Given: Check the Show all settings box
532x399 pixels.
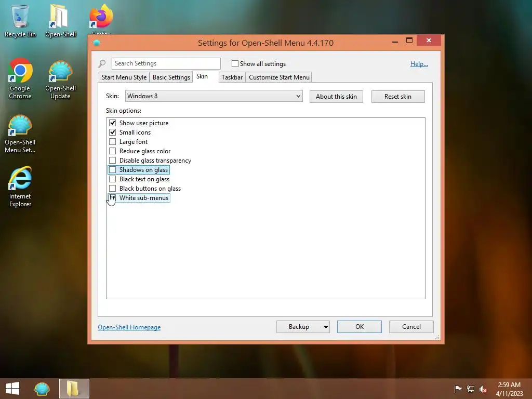Looking at the screenshot, I should coord(235,63).
